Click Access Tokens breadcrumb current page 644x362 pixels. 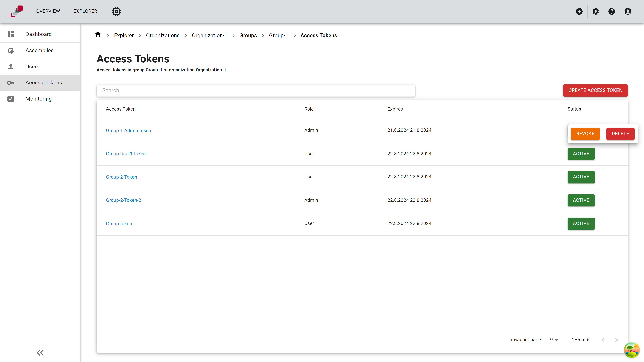tap(318, 36)
